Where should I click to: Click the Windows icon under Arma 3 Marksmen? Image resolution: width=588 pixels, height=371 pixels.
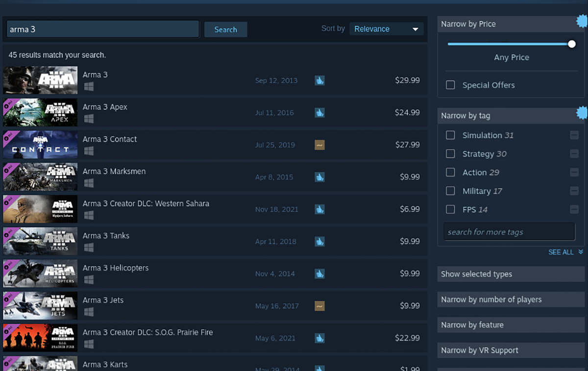point(88,183)
